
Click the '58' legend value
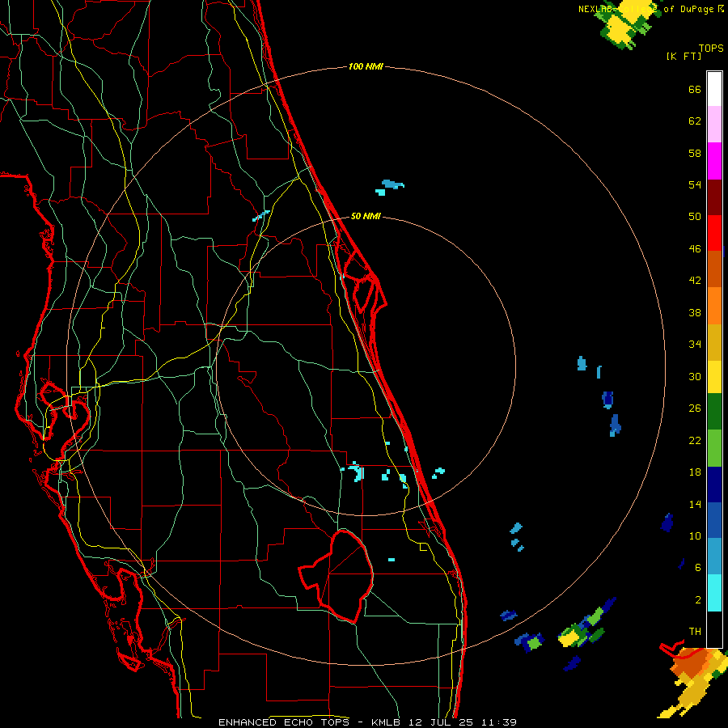(x=695, y=153)
